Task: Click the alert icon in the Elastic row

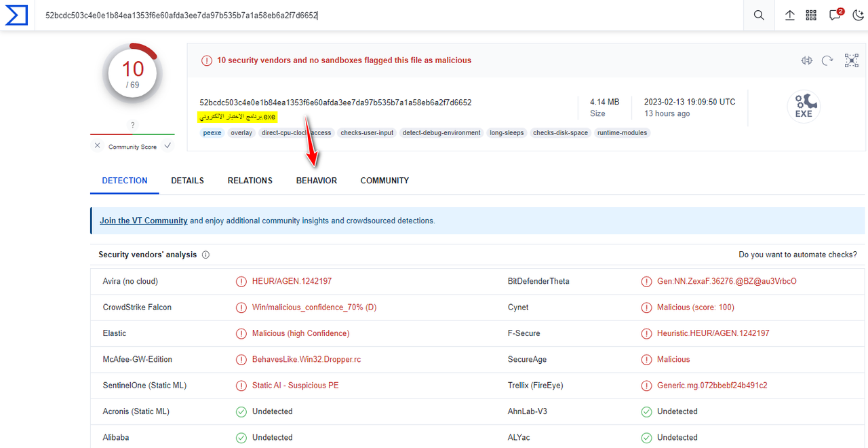Action: click(x=241, y=333)
